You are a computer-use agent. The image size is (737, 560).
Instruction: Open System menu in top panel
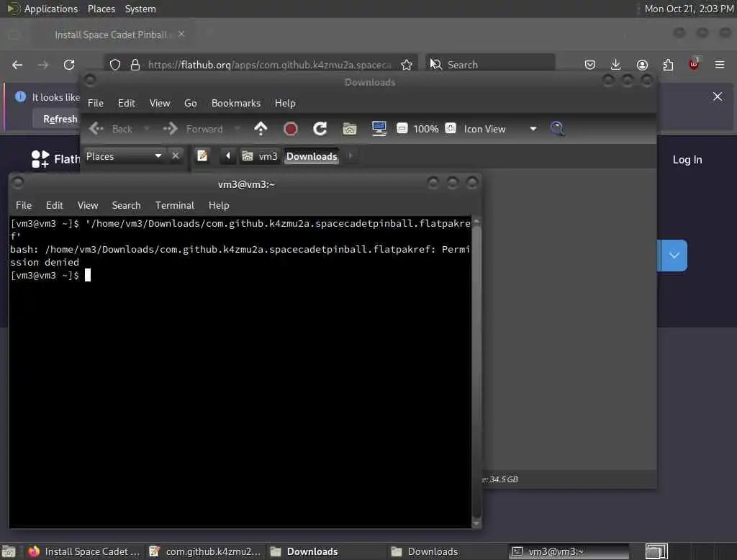click(140, 9)
